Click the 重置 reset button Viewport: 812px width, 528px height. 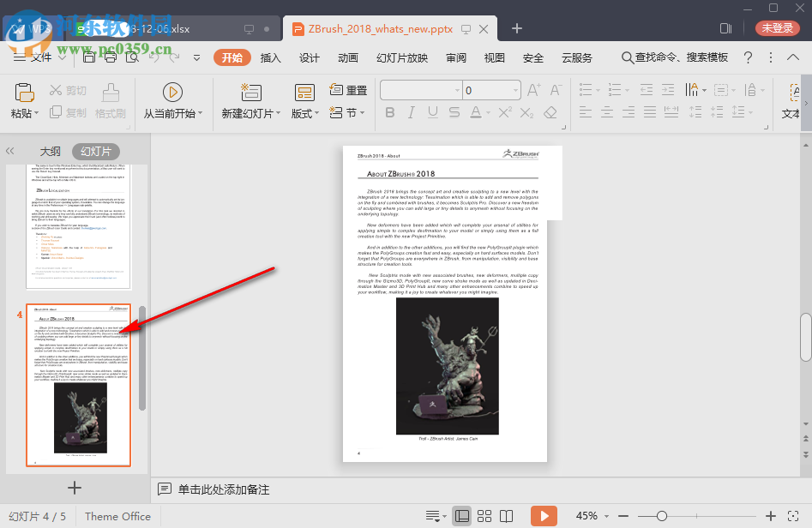coord(348,90)
